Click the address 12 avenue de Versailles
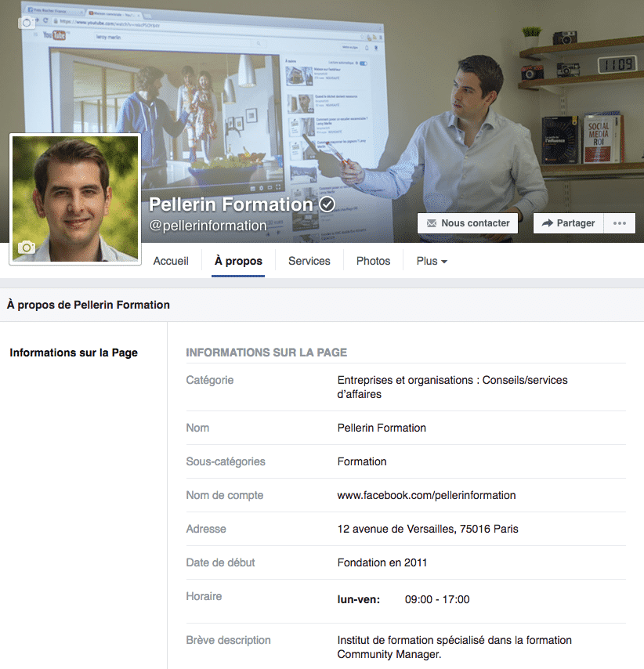 (428, 529)
